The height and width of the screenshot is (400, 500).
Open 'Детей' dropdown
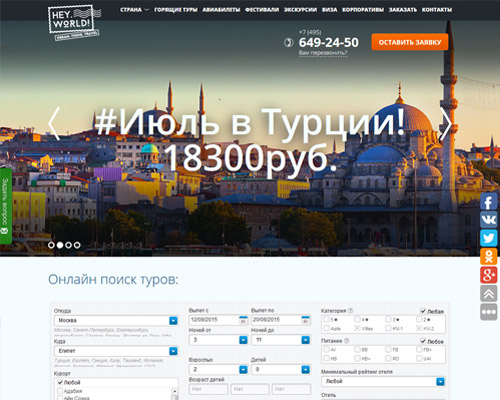[281, 369]
